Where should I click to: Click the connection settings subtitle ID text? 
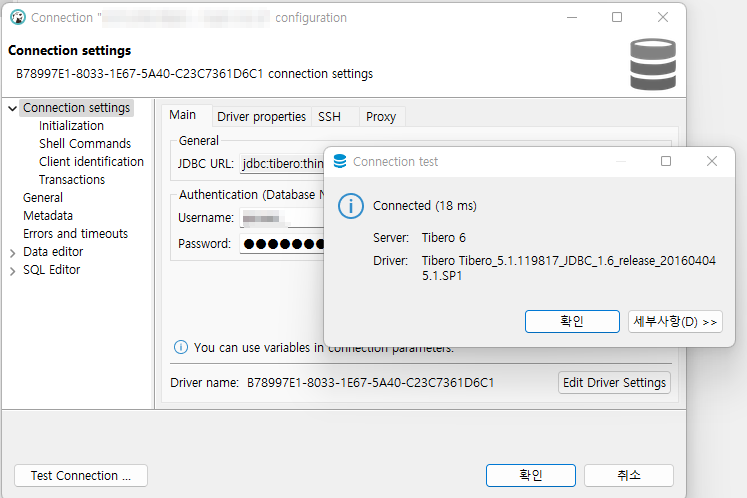tap(194, 74)
